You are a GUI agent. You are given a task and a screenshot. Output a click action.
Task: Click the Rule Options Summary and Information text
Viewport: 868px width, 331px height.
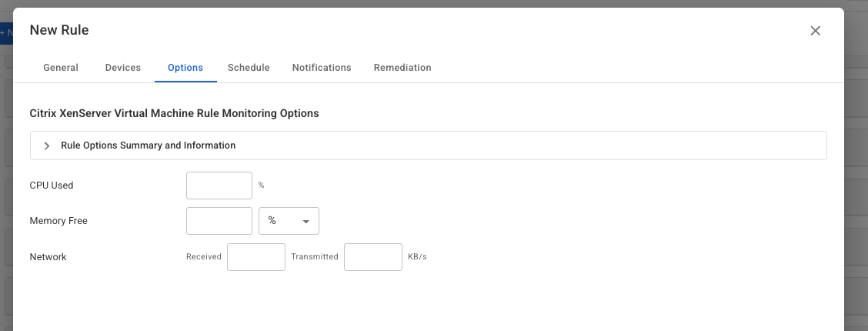[149, 145]
